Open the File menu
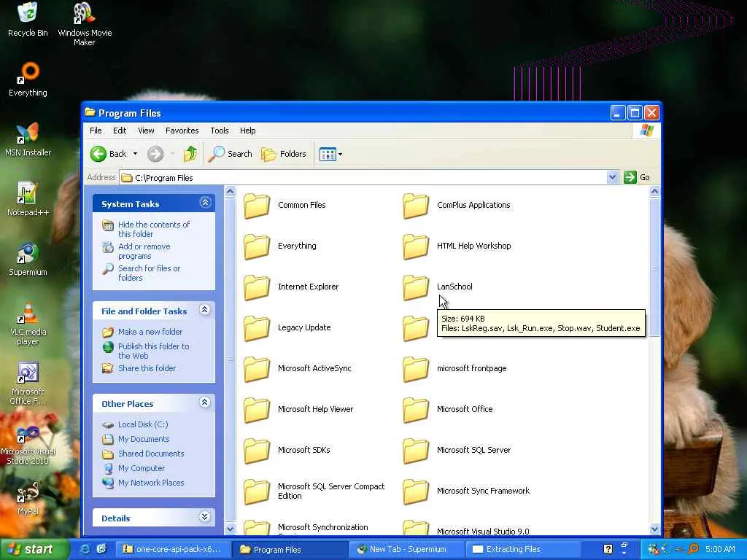 point(96,131)
